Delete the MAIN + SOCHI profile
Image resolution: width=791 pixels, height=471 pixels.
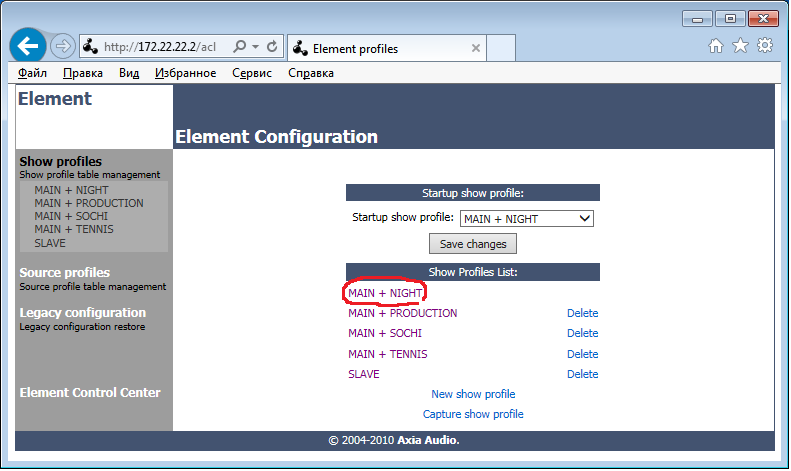583,333
